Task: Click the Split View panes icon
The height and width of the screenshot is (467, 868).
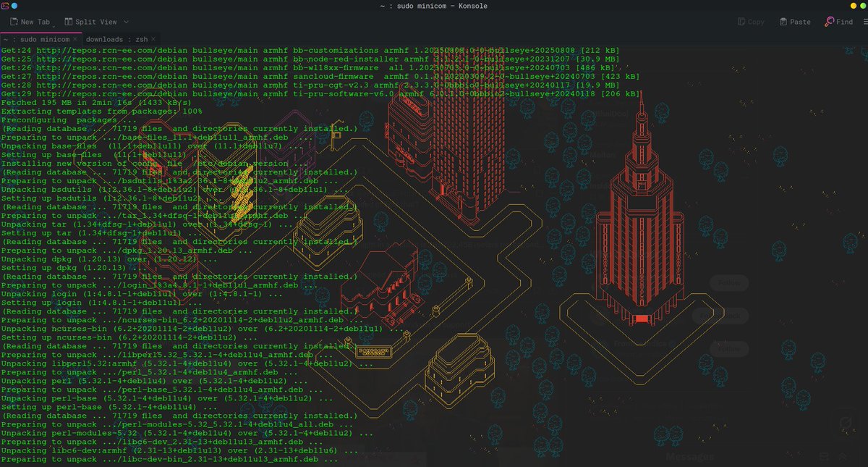Action: (69, 22)
